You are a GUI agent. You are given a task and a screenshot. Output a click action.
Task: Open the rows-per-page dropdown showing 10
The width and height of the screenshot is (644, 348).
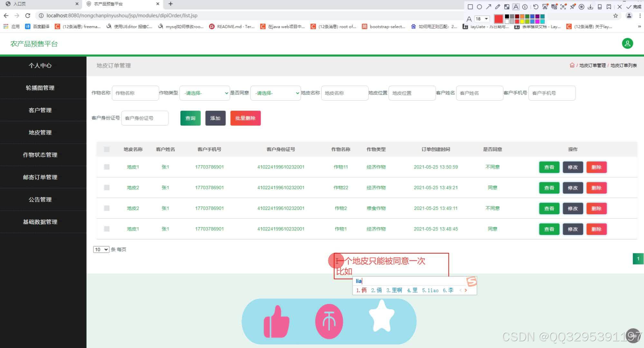101,249
